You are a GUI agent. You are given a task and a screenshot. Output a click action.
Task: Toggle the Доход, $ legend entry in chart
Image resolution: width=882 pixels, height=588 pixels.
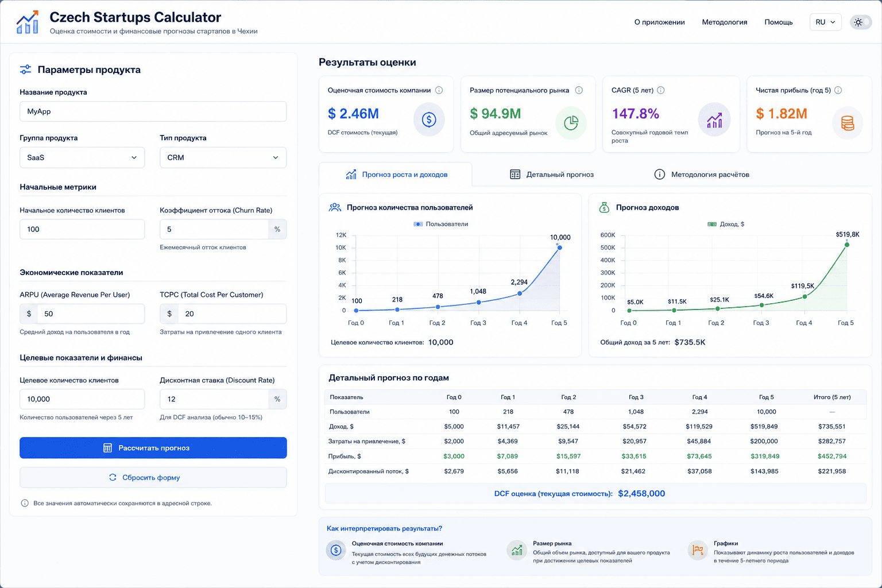tap(726, 224)
